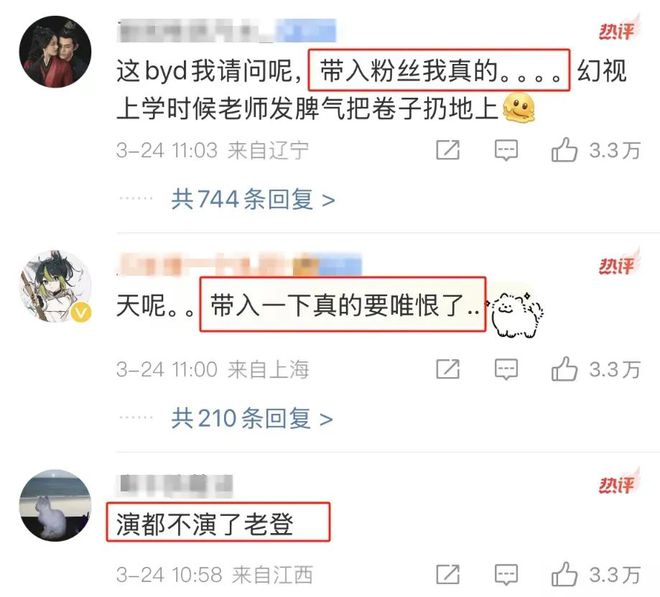Expand 共210条回复 replies
This screenshot has width=660, height=597.
(252, 418)
